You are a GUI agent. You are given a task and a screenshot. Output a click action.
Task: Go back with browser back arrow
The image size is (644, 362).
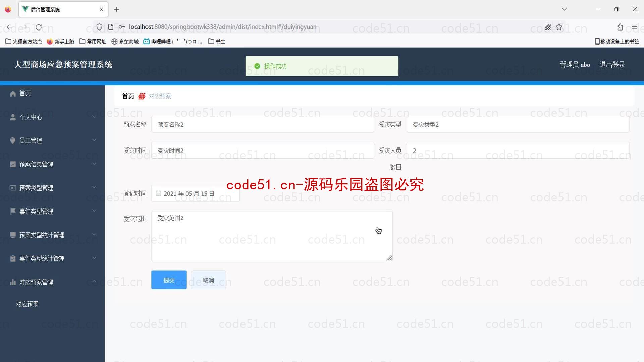pos(10,27)
